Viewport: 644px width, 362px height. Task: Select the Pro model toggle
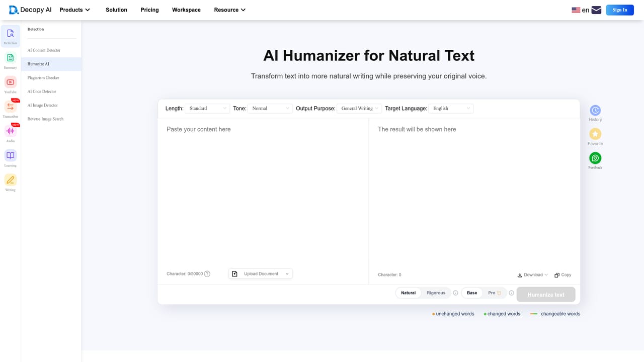pos(494,293)
